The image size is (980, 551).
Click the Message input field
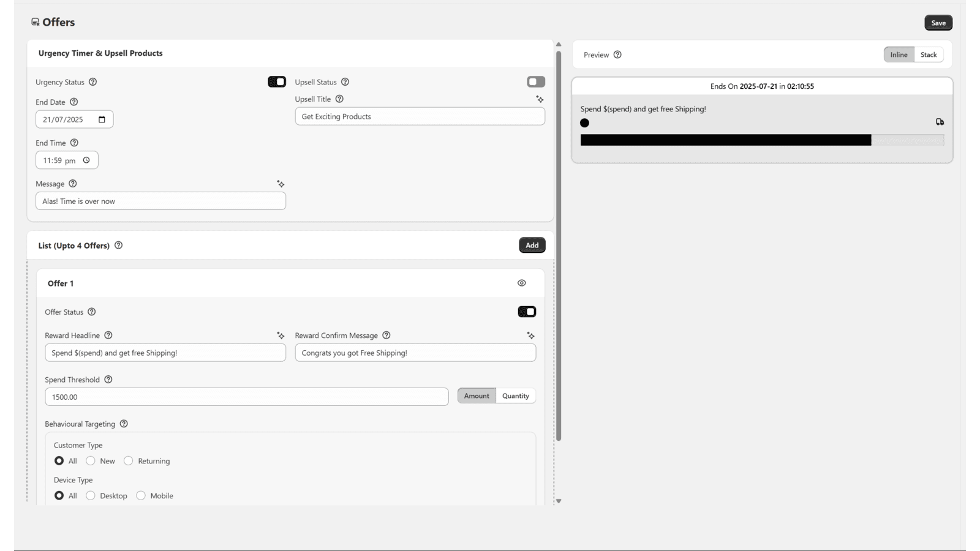pos(161,201)
